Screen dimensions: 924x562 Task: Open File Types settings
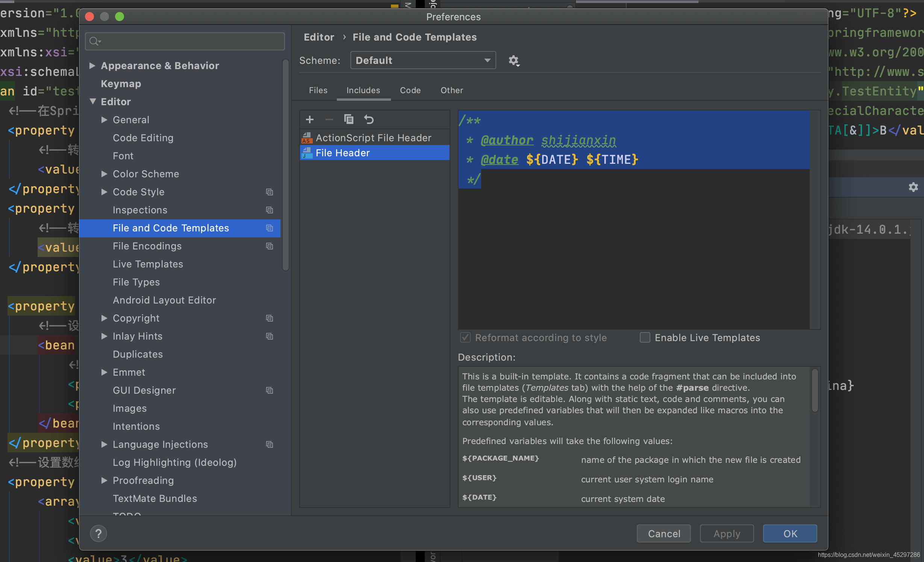[136, 282]
